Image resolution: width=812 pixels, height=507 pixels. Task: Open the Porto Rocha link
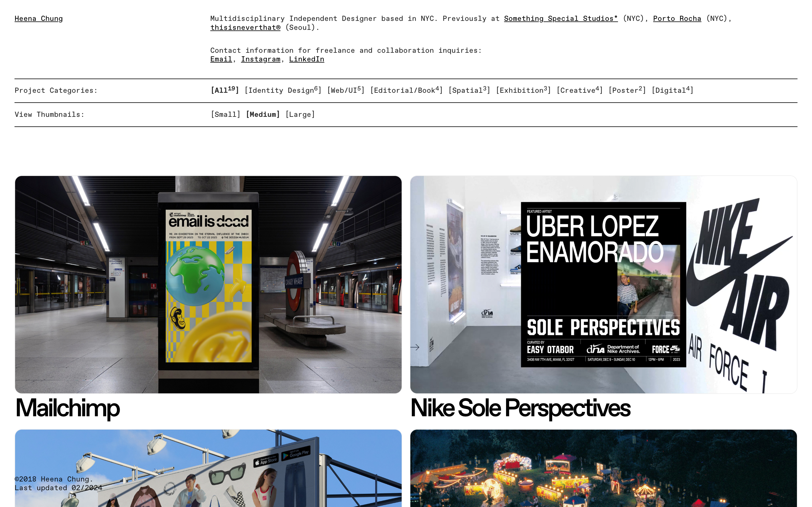pos(677,19)
